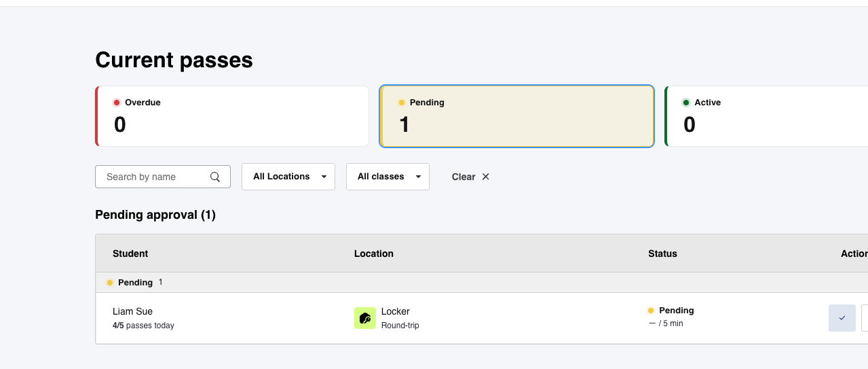Click the red Overdue status dot

click(x=117, y=103)
